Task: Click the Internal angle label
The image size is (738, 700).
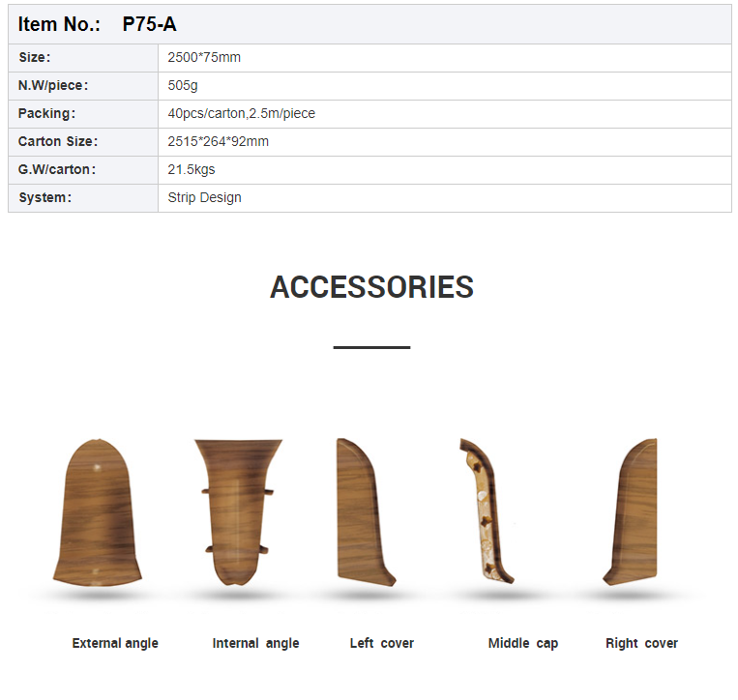Action: click(x=255, y=643)
